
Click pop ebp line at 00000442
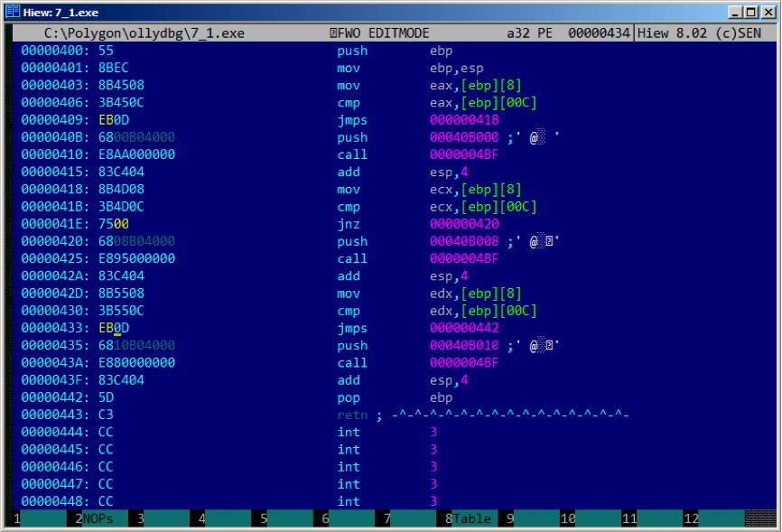tap(237, 397)
